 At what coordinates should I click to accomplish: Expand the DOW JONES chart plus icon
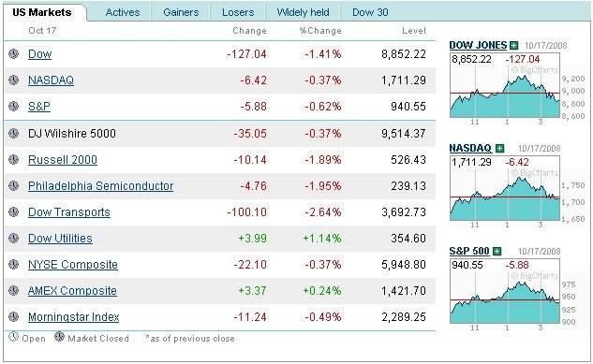[x=513, y=46]
